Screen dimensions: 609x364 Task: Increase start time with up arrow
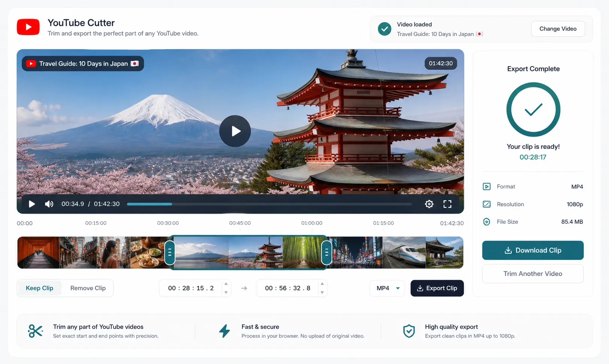(x=226, y=284)
